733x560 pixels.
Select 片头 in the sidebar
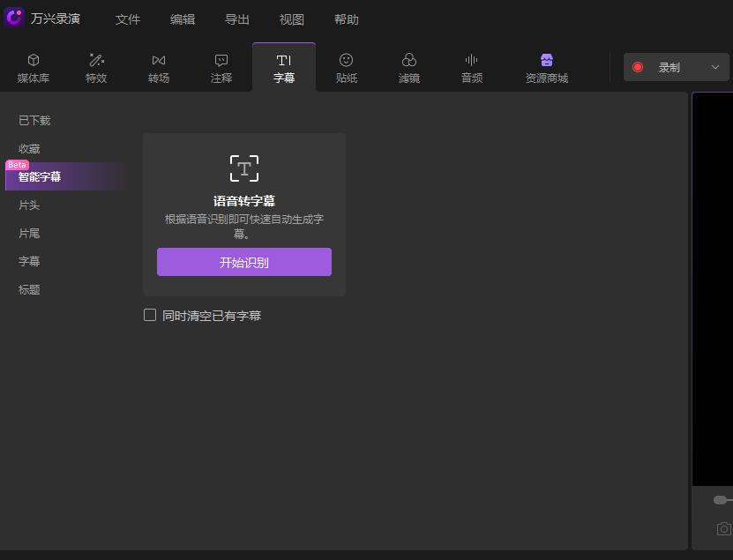pos(29,205)
